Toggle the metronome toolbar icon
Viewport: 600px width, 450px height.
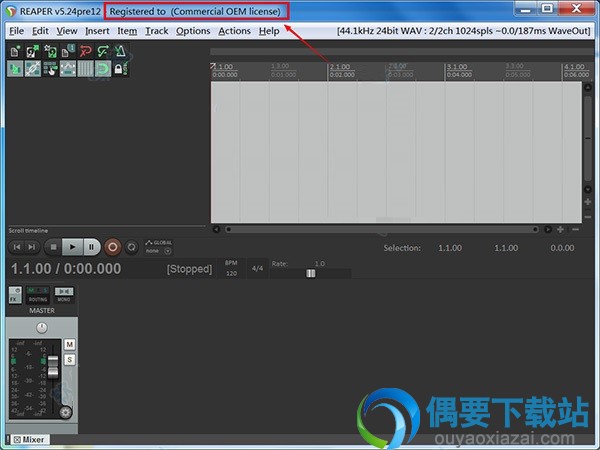click(121, 52)
